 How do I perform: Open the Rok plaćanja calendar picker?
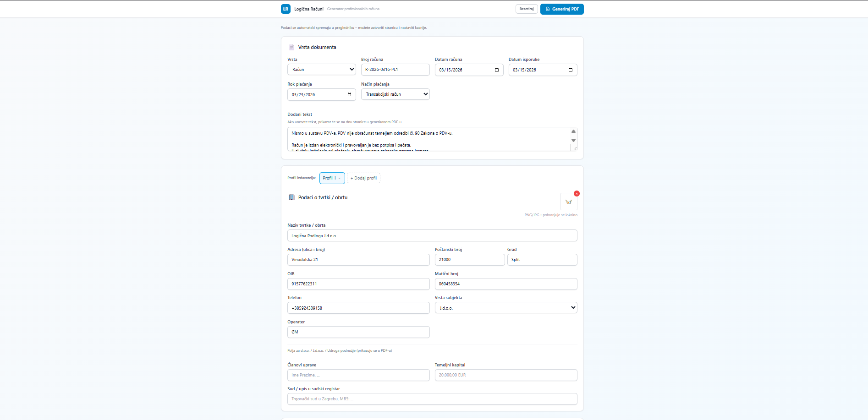coord(349,95)
